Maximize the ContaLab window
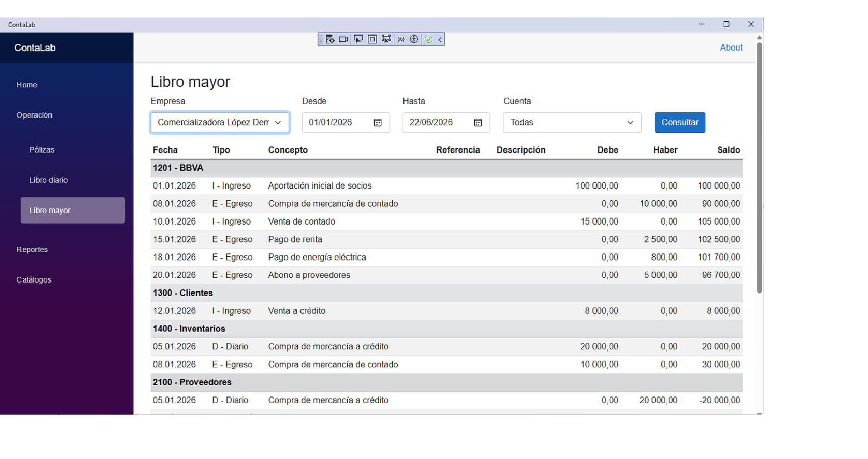 pos(726,24)
